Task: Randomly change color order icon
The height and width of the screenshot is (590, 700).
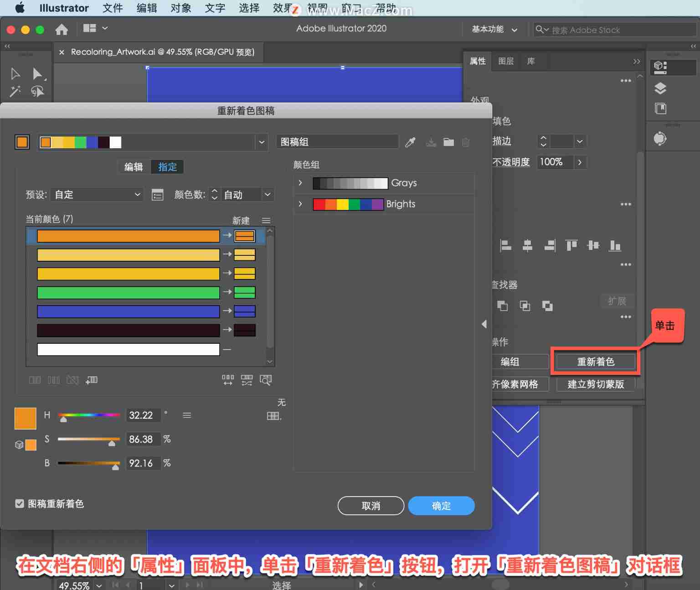Action: (228, 380)
